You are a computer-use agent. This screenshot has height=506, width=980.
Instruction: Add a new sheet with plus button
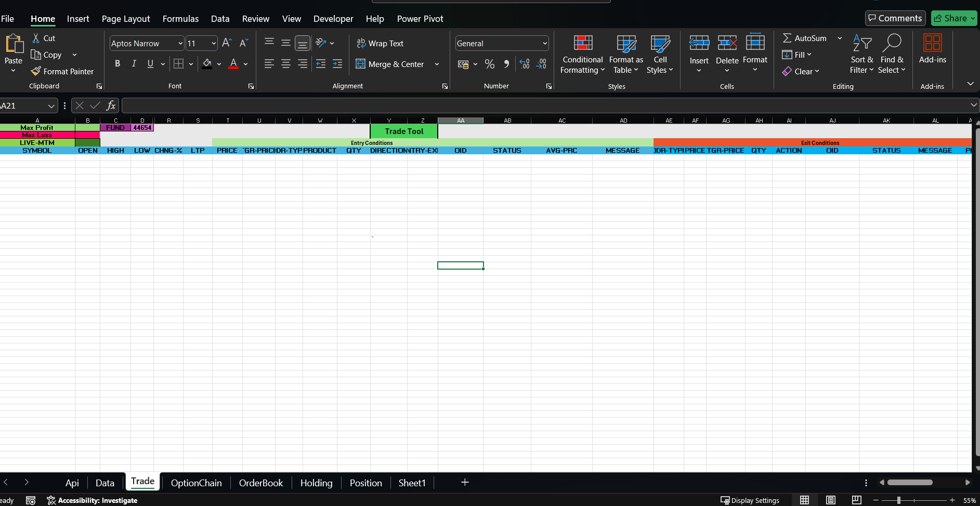pos(465,482)
